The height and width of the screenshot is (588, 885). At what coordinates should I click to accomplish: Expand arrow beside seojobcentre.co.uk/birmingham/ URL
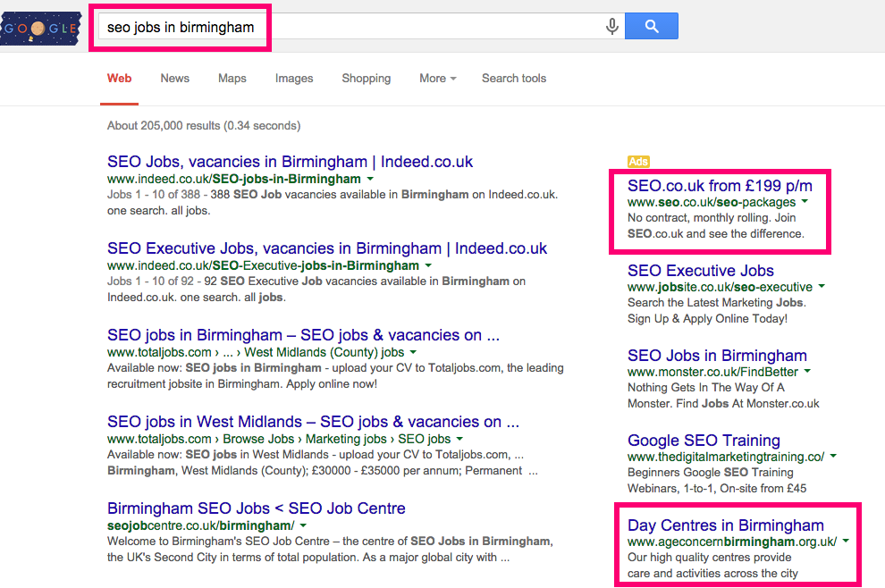coord(303,525)
